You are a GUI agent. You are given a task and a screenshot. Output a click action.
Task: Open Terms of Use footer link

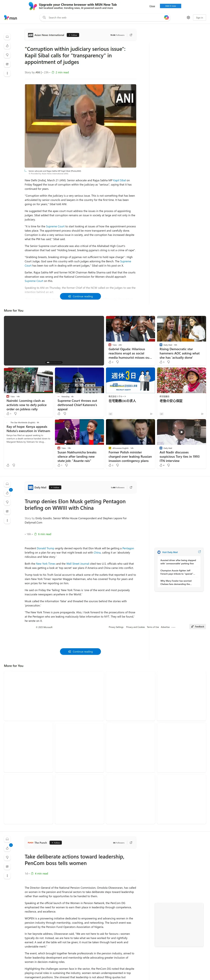click(x=153, y=627)
